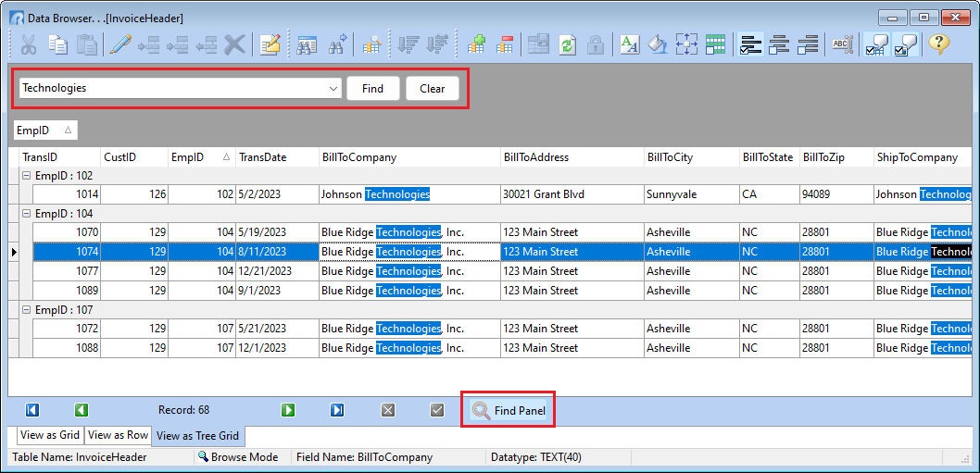Image resolution: width=980 pixels, height=473 pixels.
Task: Toggle the speech-bubble grid hint option
Action: [875, 45]
